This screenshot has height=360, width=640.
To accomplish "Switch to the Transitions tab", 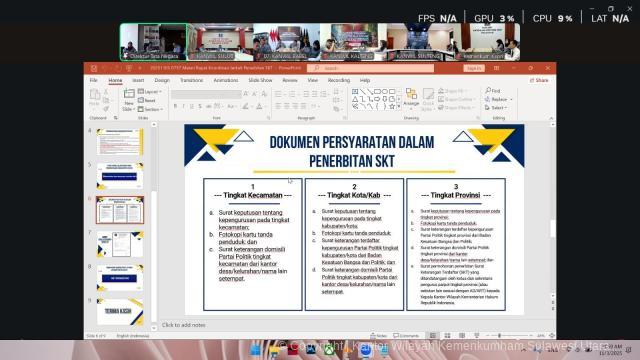I will [x=191, y=80].
